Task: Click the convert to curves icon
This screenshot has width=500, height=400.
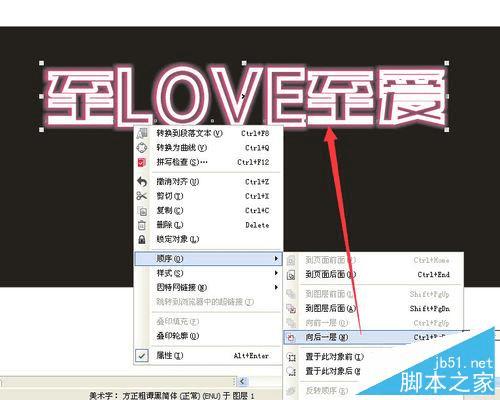Action: pos(142,147)
